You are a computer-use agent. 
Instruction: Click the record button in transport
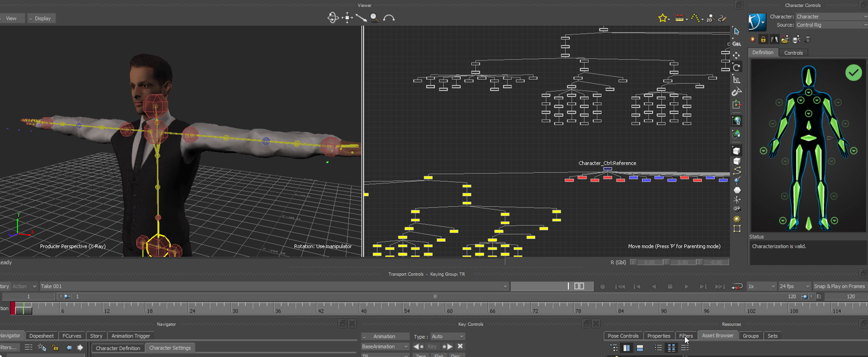(x=602, y=286)
